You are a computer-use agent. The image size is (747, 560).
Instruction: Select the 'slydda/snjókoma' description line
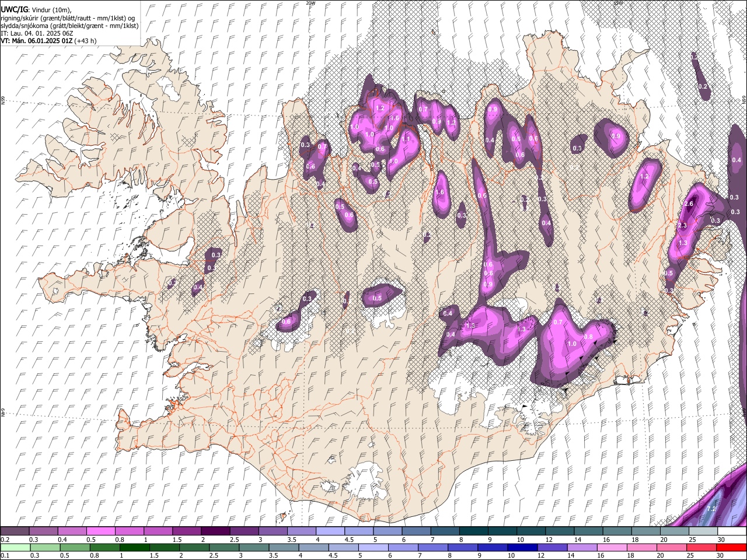click(x=69, y=26)
